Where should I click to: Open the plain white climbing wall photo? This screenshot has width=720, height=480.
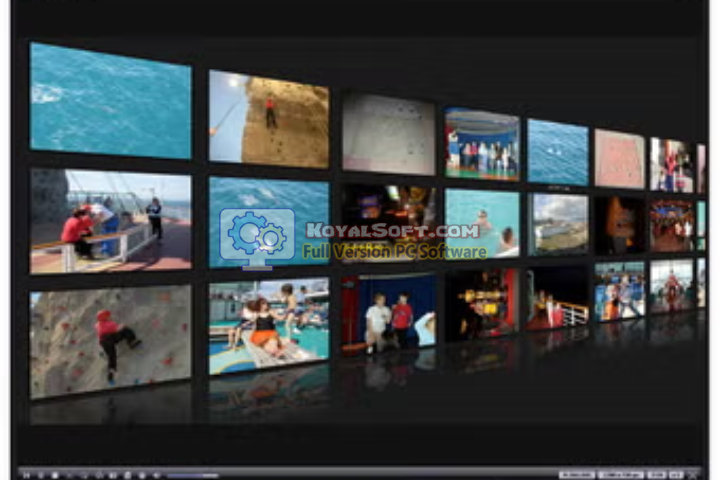click(389, 134)
